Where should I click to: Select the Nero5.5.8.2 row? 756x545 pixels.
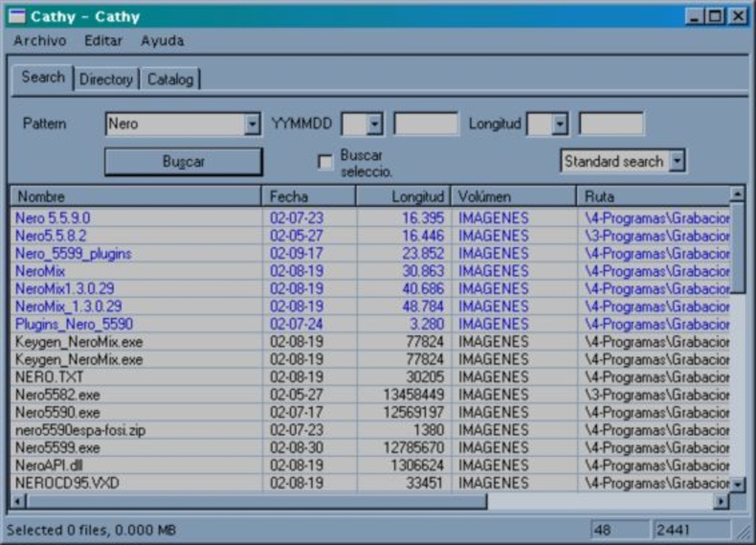(371, 235)
